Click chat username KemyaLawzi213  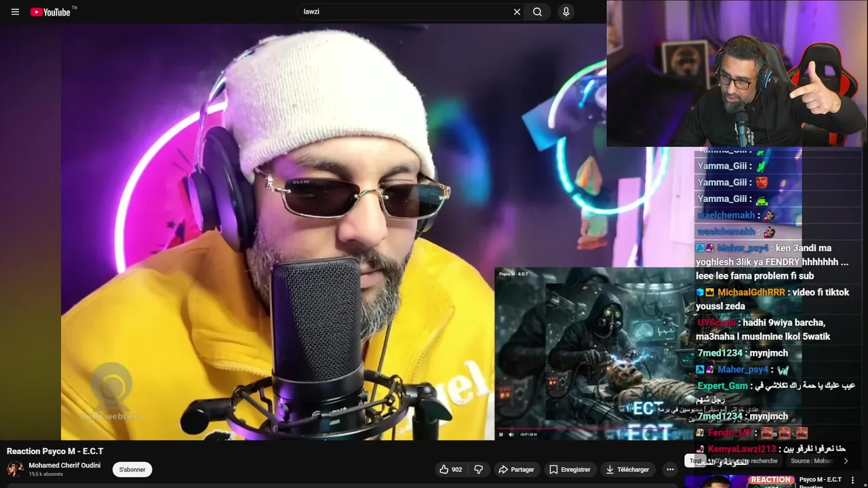[742, 449]
